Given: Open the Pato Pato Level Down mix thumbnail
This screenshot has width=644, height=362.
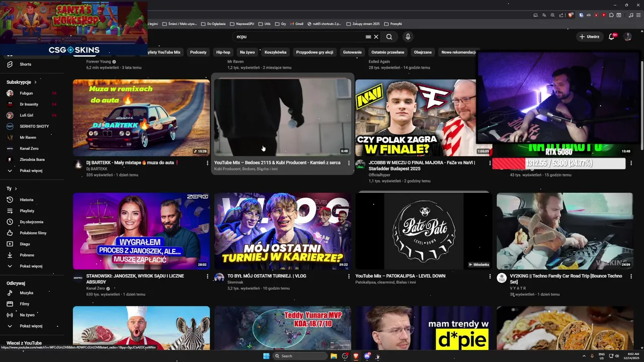Looking at the screenshot, I should 424,231.
